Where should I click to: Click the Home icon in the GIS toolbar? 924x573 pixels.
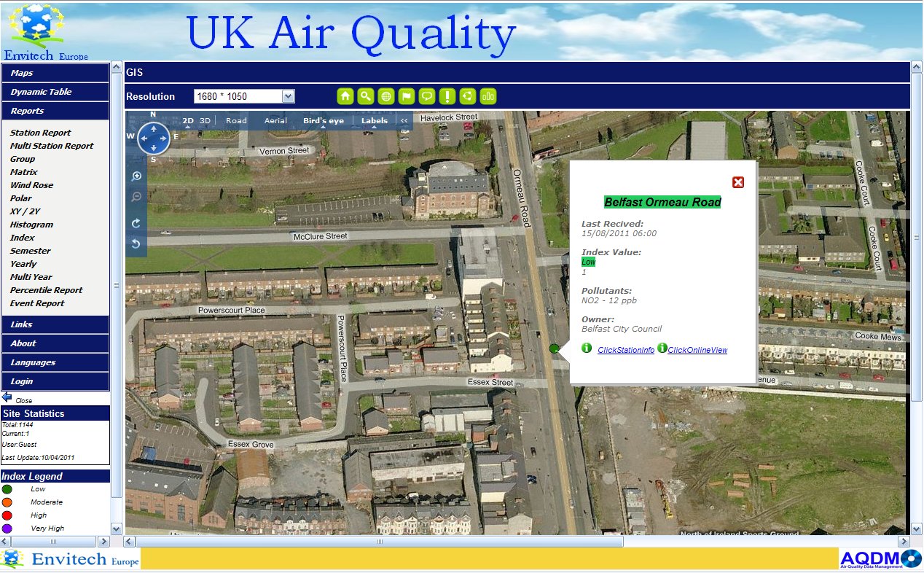tap(345, 95)
